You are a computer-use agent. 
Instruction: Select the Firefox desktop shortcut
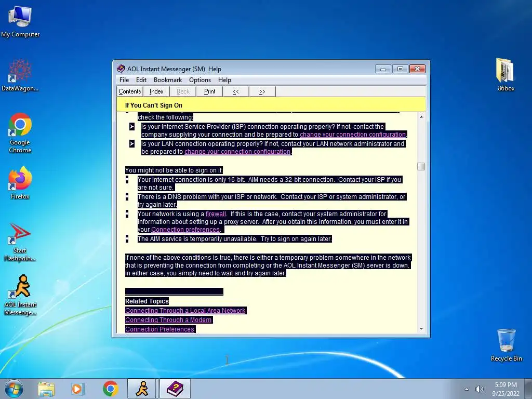20,183
